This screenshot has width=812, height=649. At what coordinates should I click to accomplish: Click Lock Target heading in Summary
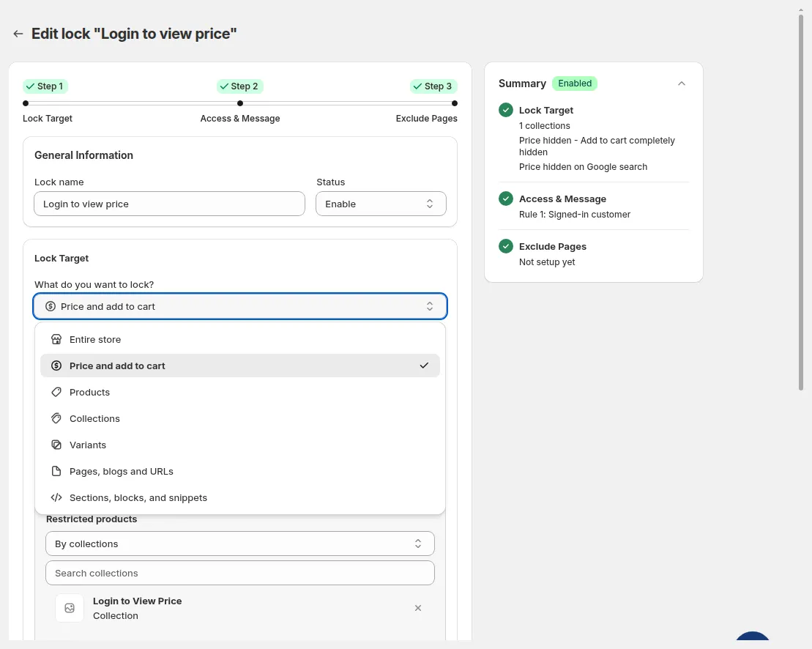click(x=546, y=111)
